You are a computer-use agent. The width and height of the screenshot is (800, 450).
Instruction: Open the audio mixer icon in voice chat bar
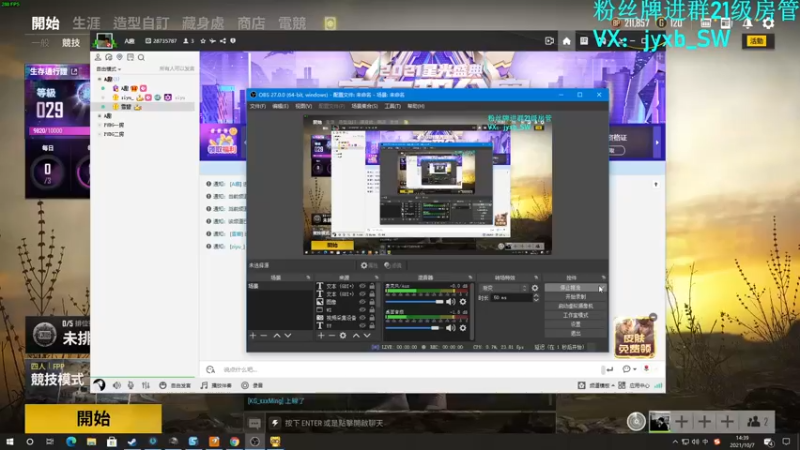point(146,385)
